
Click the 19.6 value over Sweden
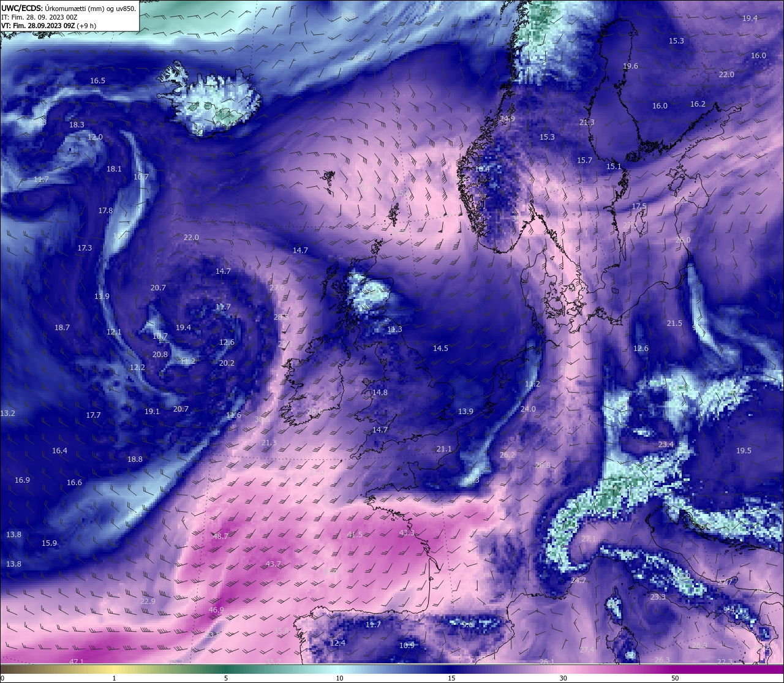click(630, 66)
